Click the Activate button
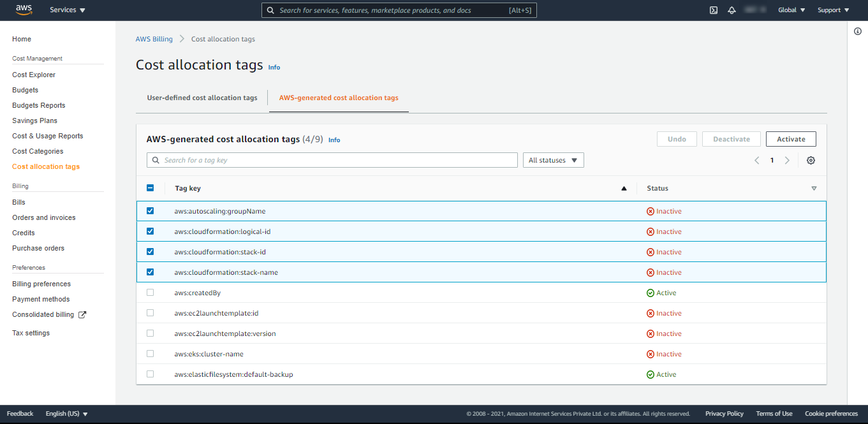Image resolution: width=868 pixels, height=424 pixels. (791, 139)
